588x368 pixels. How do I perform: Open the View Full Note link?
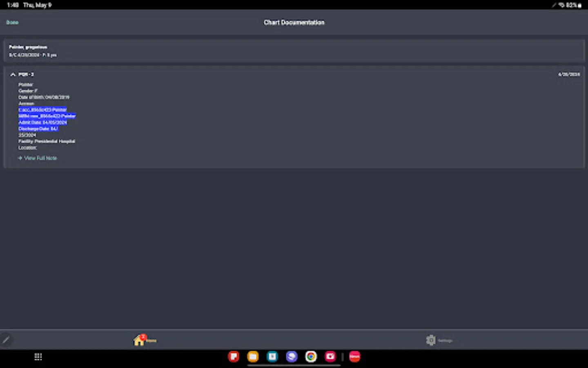tap(38, 158)
